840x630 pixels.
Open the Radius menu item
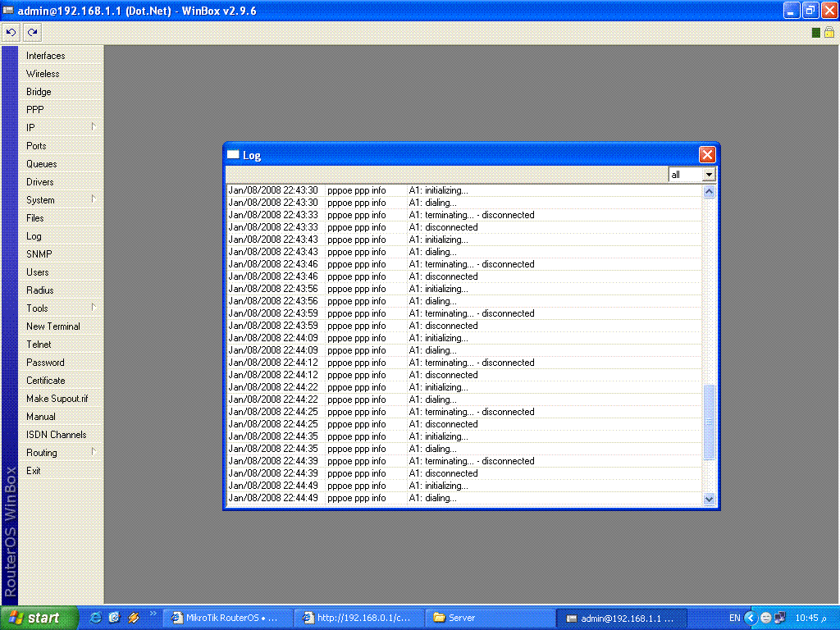pyautogui.click(x=61, y=290)
